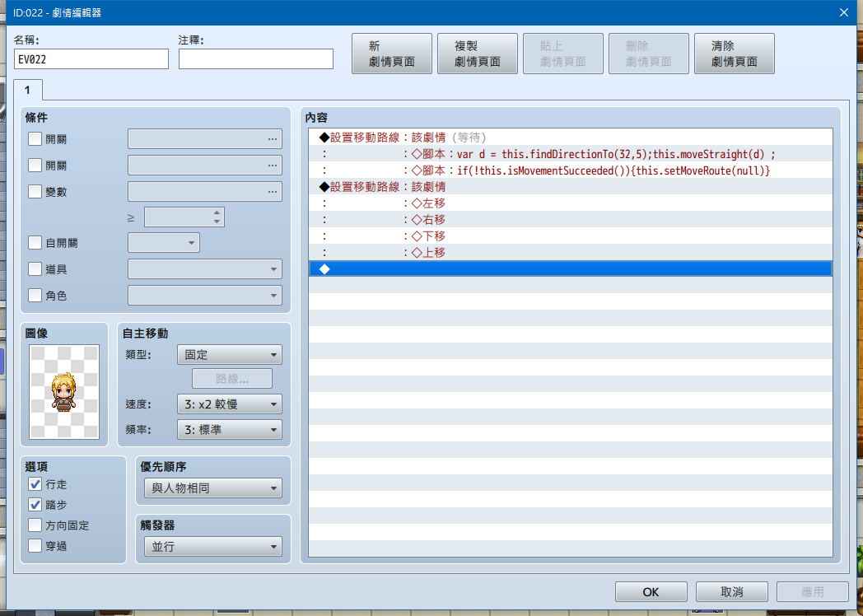Close the 劇情編輯器 window
Image resolution: width=863 pixels, height=616 pixels.
(x=844, y=12)
